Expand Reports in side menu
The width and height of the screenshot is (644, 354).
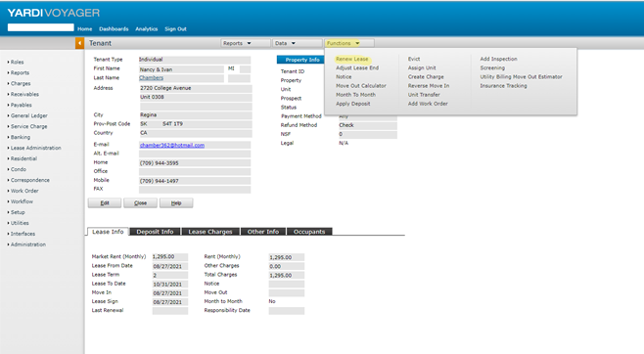point(19,72)
